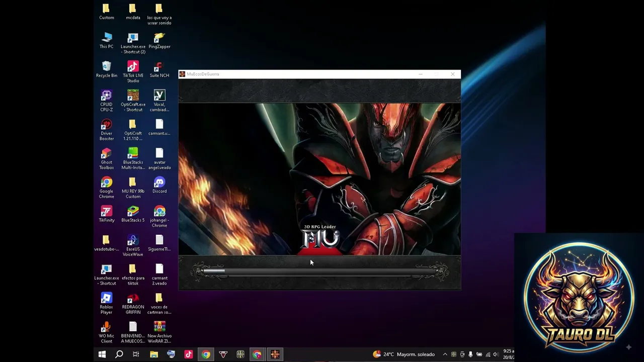The width and height of the screenshot is (644, 362).
Task: Select the BlueStacks 5 shortcut
Action: pyautogui.click(x=133, y=215)
